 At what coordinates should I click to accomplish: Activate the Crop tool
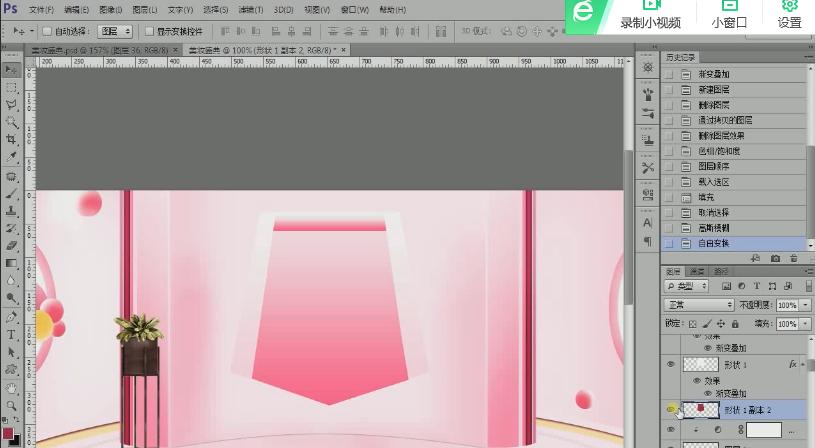pos(11,140)
